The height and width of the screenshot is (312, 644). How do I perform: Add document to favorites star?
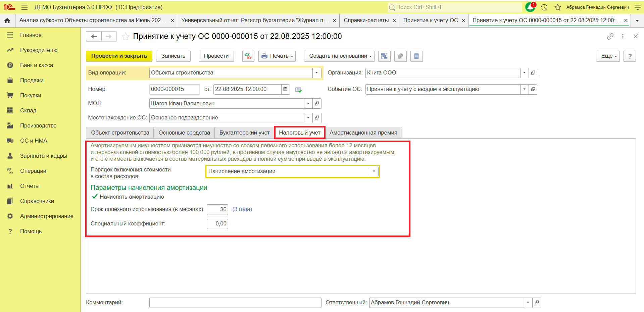pos(126,36)
